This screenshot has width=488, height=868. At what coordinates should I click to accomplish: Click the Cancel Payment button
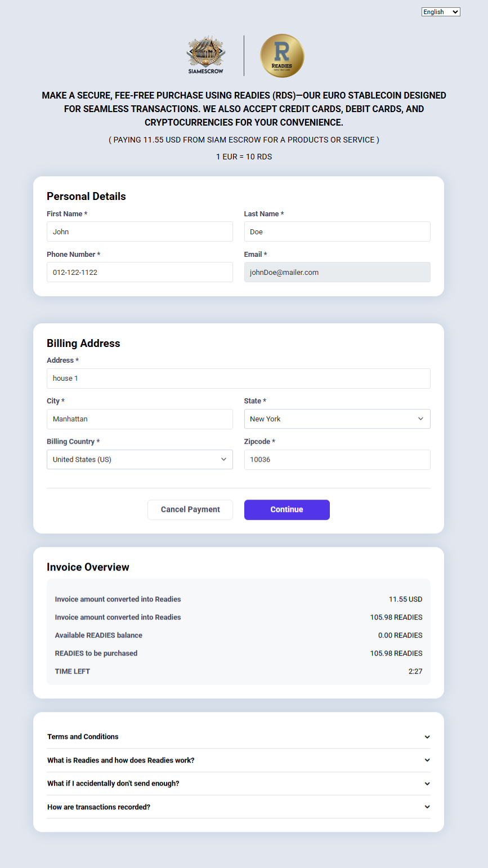coord(190,510)
